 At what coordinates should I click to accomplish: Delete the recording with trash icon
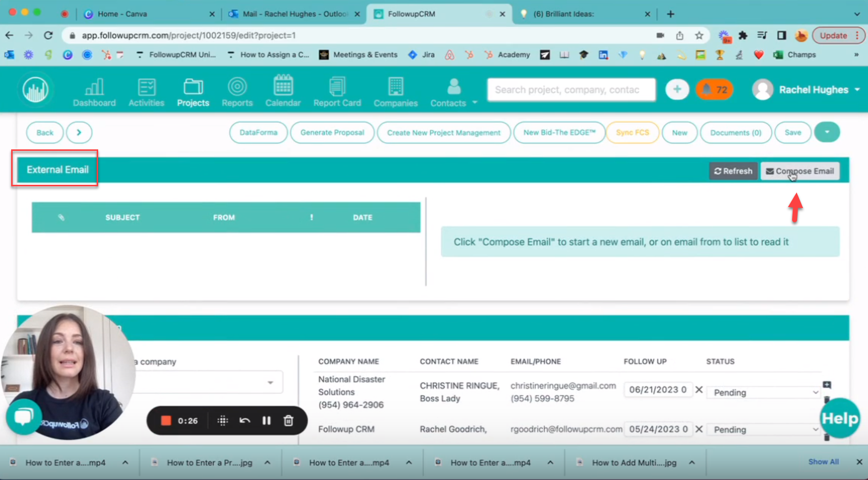click(288, 420)
